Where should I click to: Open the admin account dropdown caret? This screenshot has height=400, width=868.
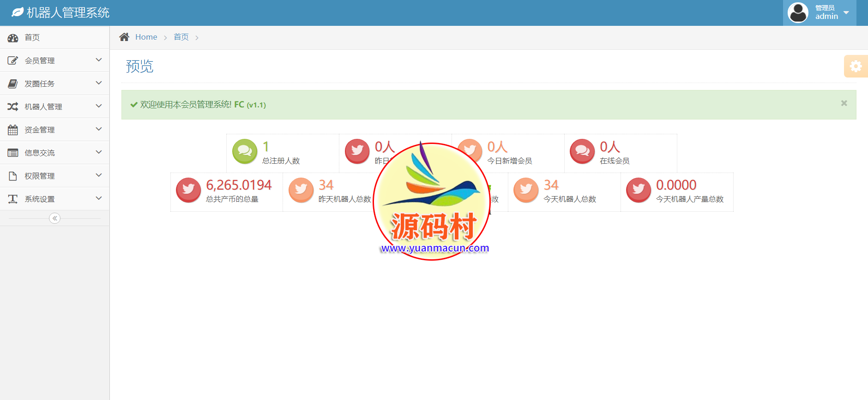[846, 12]
